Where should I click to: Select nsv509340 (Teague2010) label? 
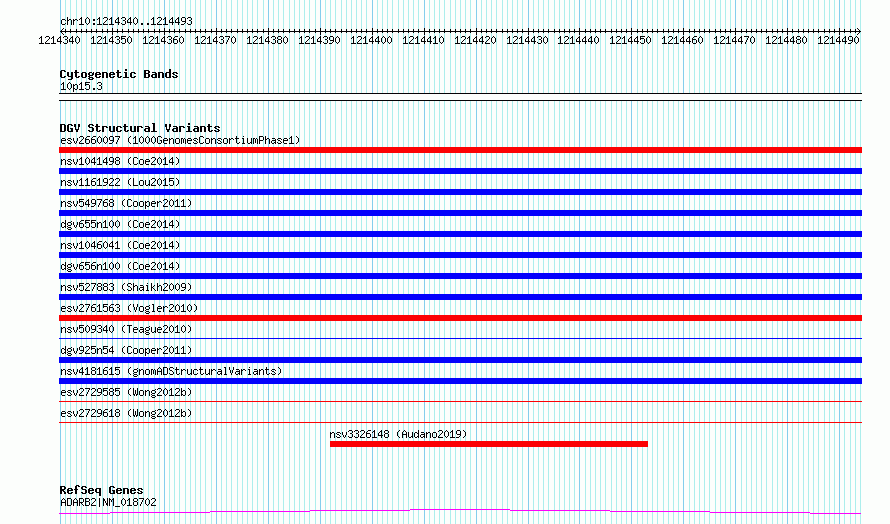click(x=126, y=329)
